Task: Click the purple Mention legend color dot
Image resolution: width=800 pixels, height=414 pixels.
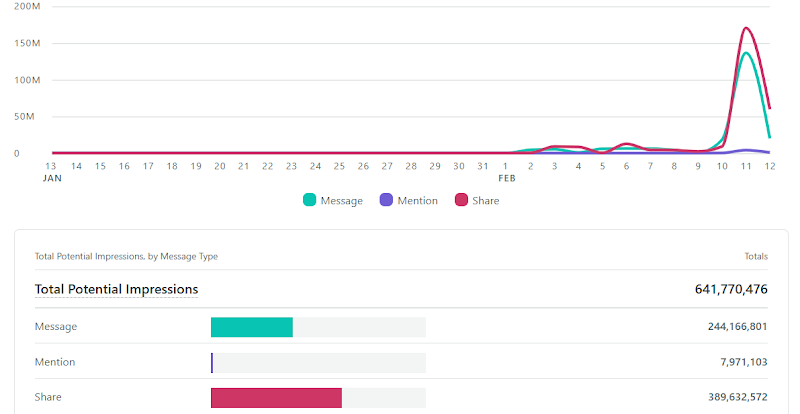Action: pyautogui.click(x=387, y=200)
